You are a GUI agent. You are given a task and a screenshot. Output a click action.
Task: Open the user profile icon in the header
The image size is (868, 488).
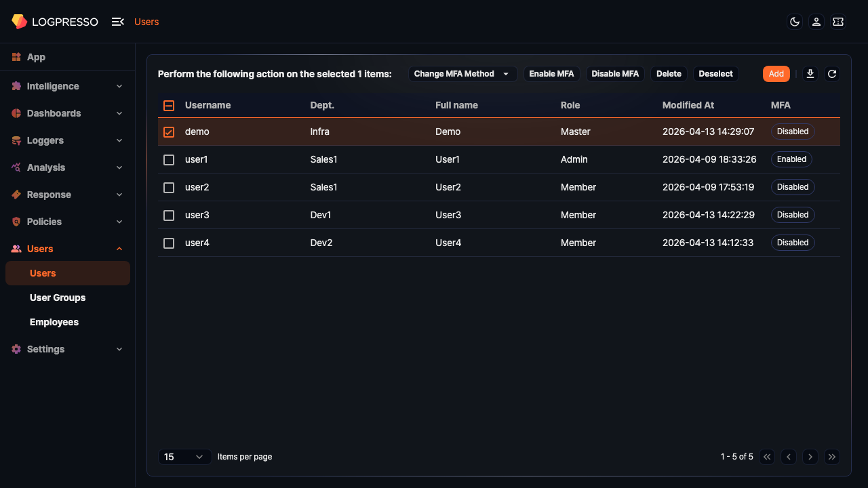point(816,22)
